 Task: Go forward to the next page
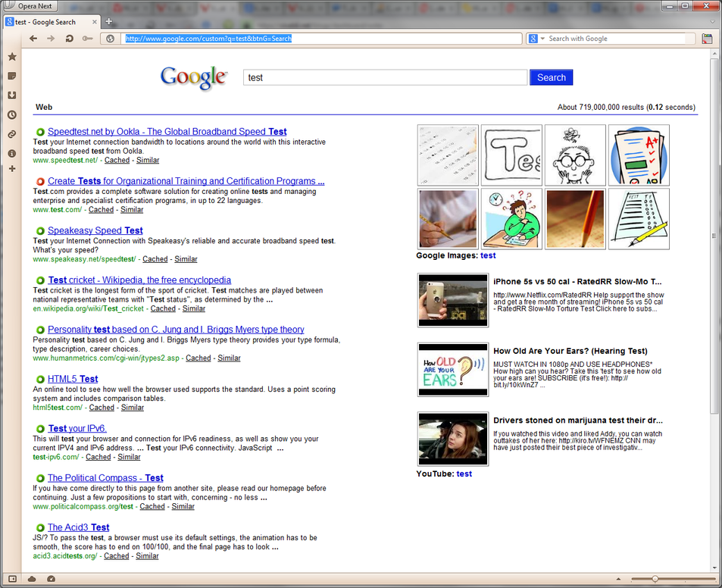pos(51,39)
